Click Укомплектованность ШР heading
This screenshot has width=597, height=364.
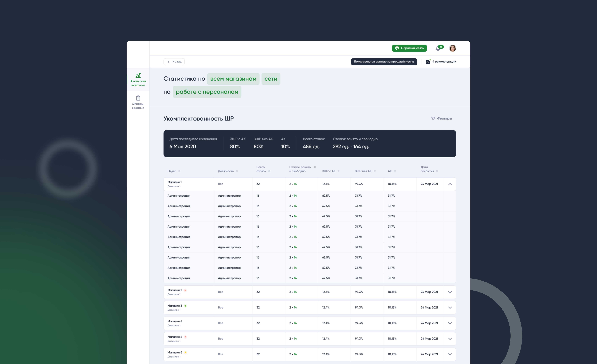(198, 119)
